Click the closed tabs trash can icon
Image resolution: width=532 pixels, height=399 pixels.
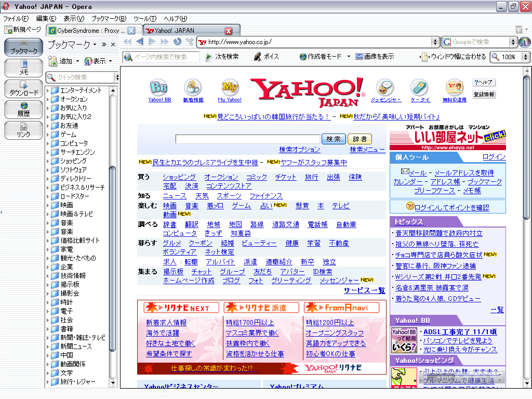(x=519, y=30)
